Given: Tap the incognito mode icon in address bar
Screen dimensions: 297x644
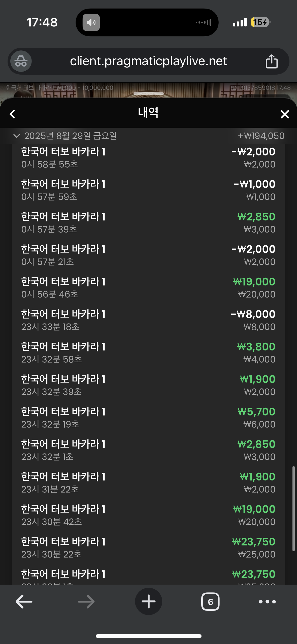Looking at the screenshot, I should coord(21,61).
